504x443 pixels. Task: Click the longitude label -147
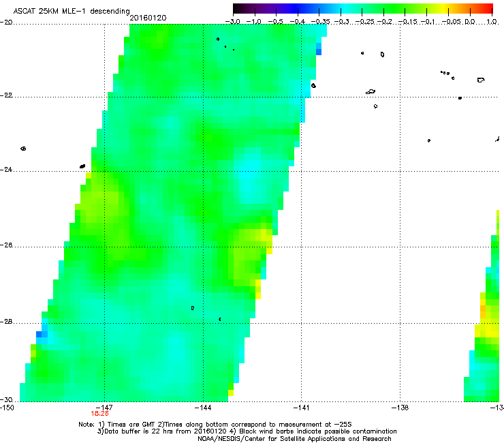[x=104, y=408]
